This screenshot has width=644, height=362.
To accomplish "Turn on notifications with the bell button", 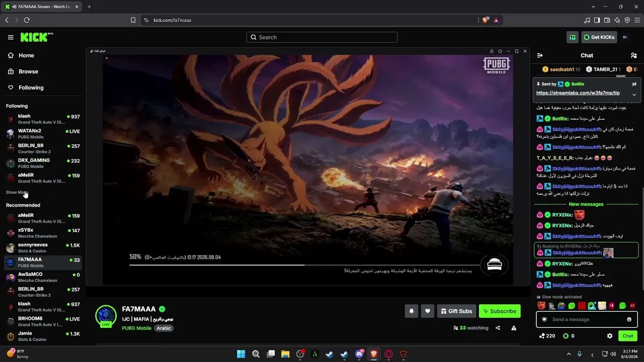I will click(x=411, y=311).
